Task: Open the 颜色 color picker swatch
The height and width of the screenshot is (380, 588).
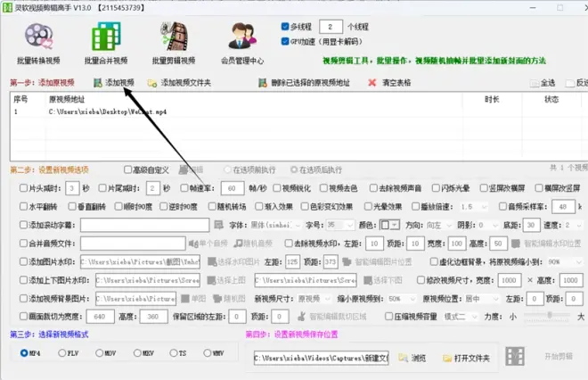Action: point(389,225)
